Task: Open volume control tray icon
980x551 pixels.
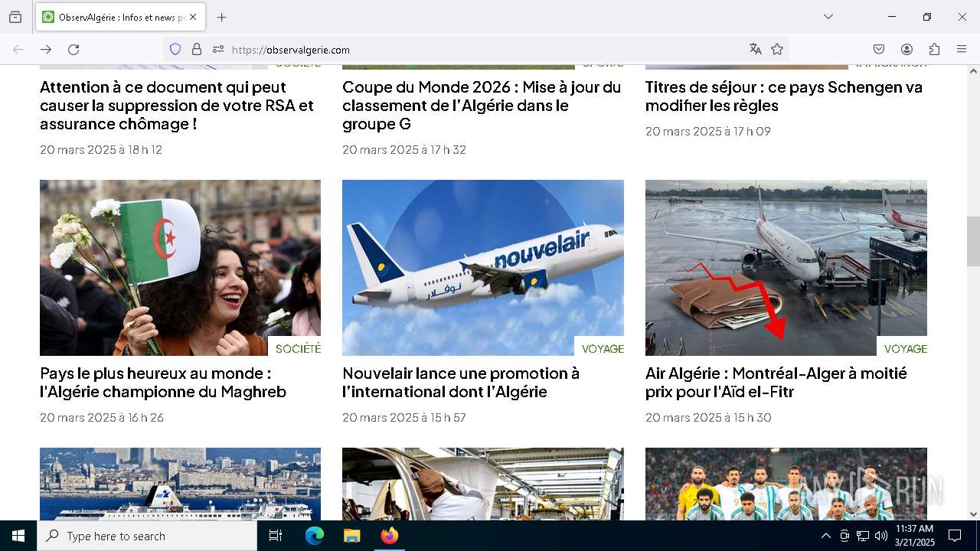Action: coord(881,536)
